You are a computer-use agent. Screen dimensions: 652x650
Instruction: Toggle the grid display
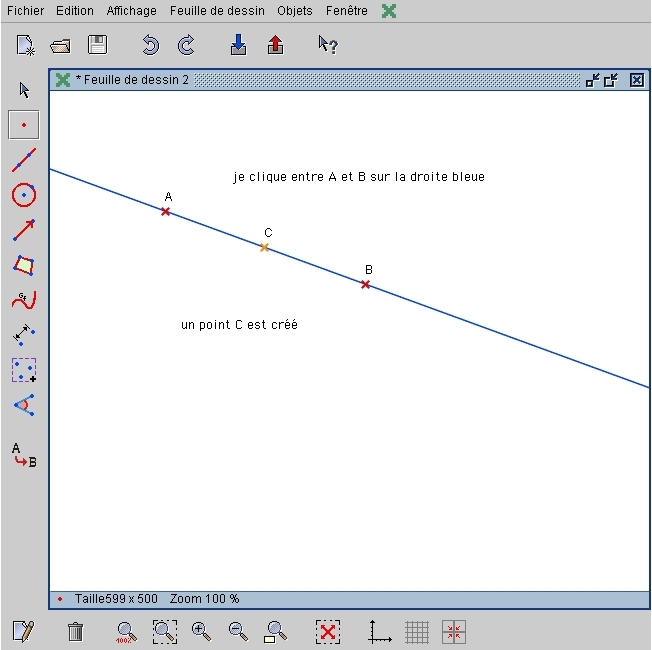[417, 632]
